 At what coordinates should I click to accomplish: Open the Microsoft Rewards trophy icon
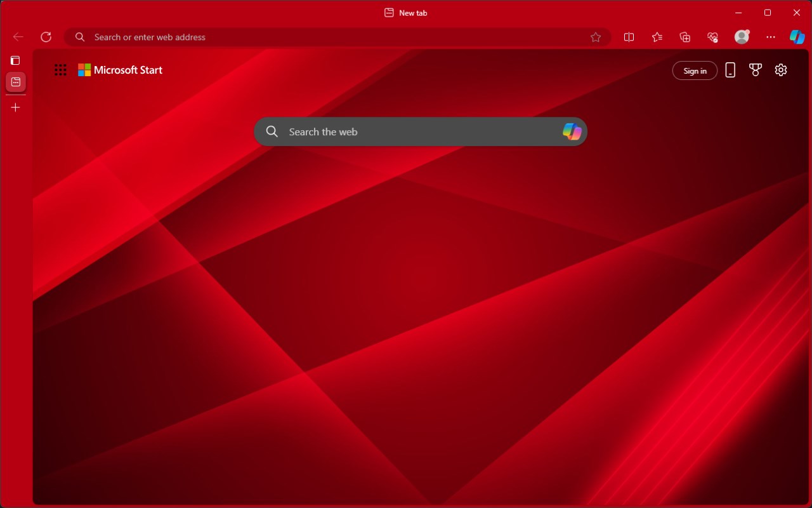pyautogui.click(x=755, y=70)
